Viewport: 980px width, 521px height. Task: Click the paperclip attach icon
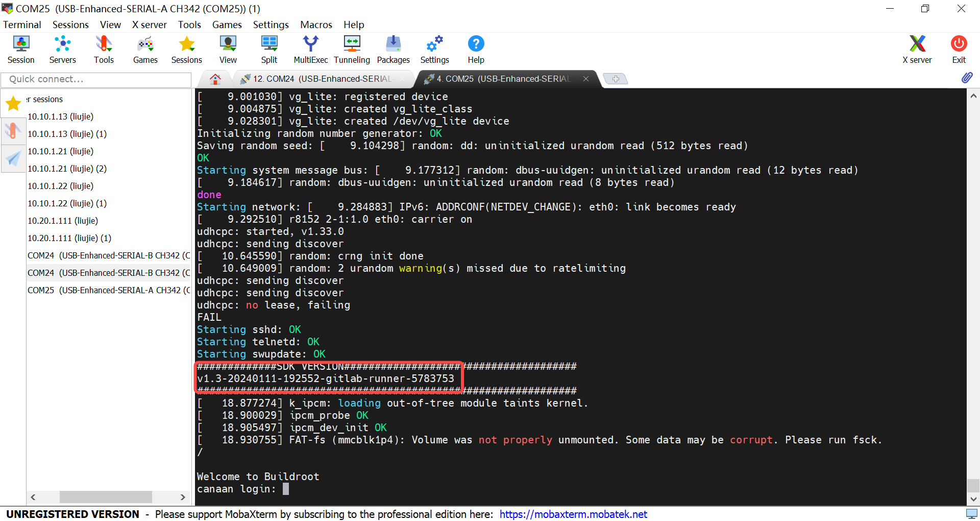point(967,78)
